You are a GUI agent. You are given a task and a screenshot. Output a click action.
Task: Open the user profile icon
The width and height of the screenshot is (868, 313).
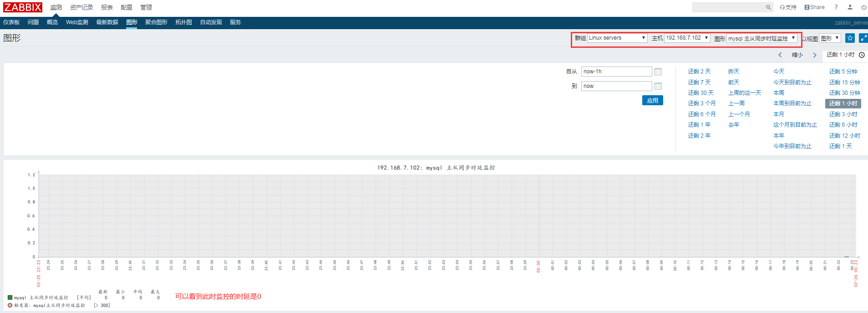[850, 7]
